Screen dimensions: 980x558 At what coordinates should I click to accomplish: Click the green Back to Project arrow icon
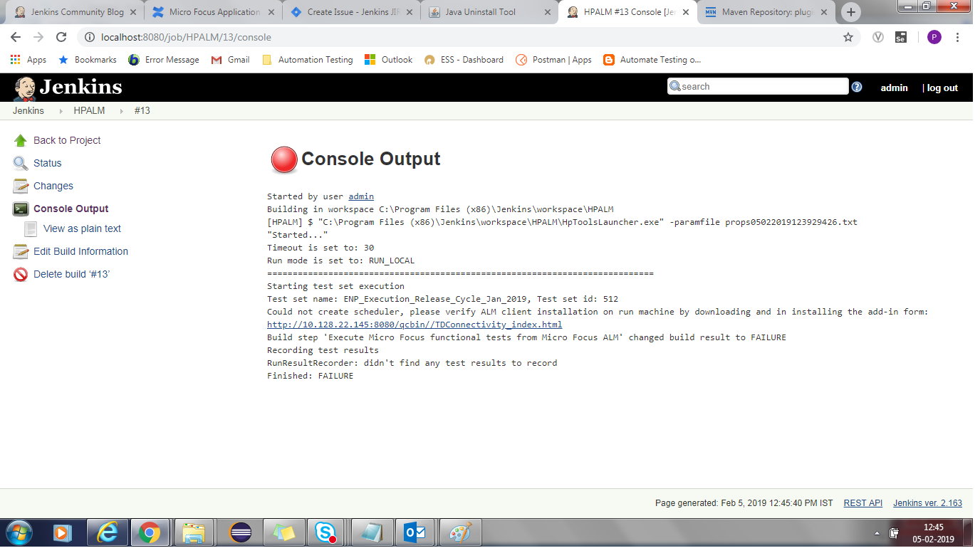point(21,140)
